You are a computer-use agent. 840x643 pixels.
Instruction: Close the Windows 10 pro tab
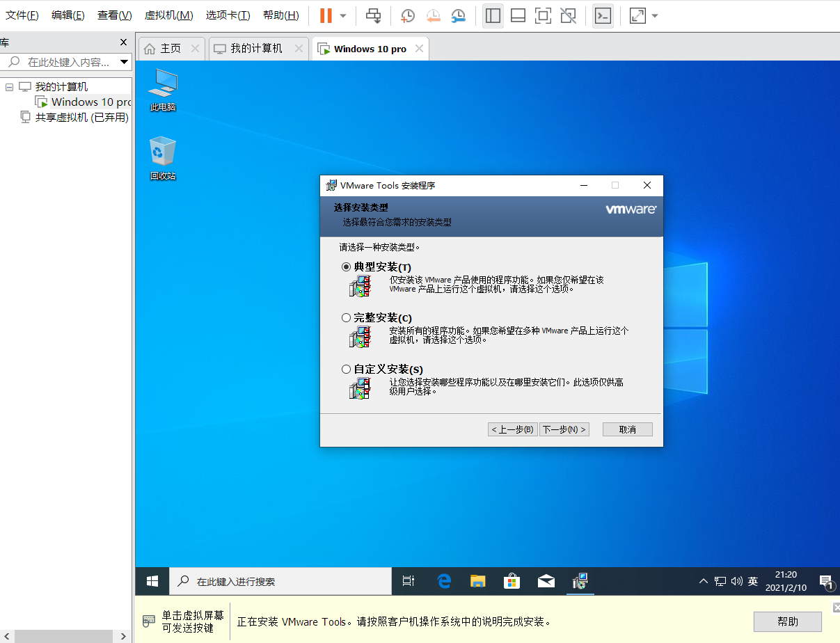click(419, 49)
